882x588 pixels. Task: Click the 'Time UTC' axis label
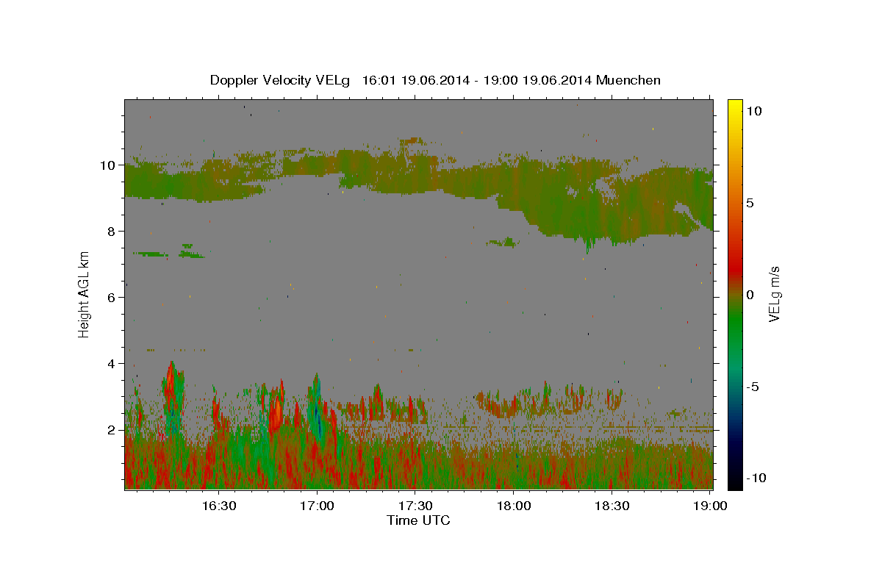coord(418,520)
